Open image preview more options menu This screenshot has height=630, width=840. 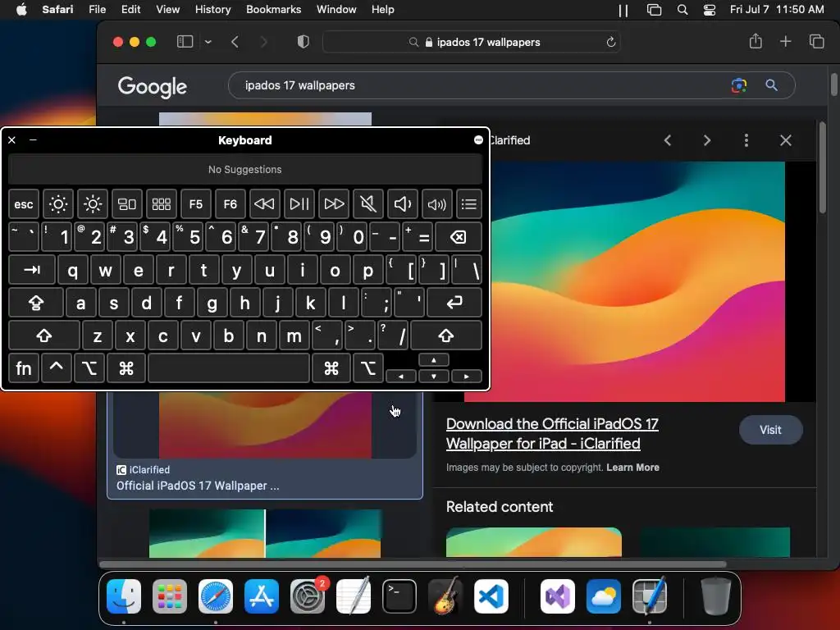point(746,140)
